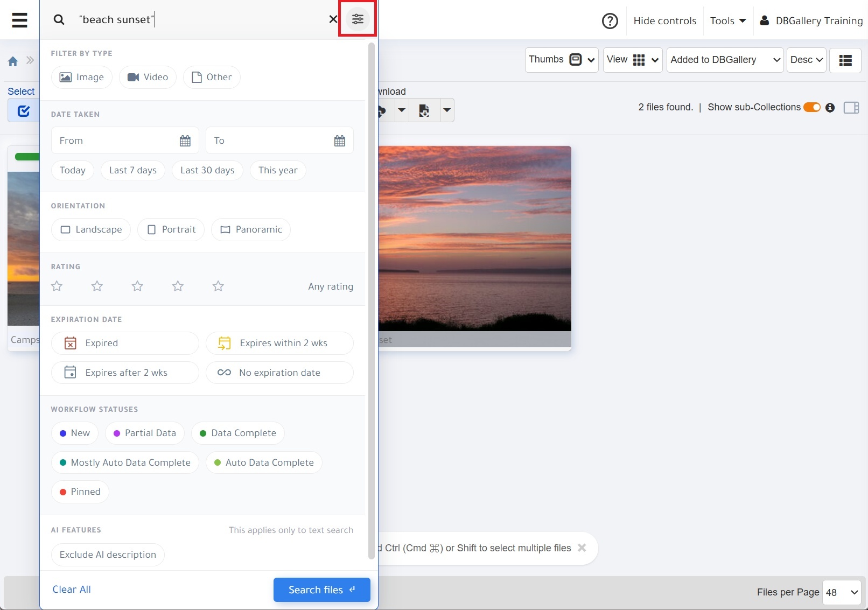
Task: Select Clear All to reset filters
Action: pos(72,589)
